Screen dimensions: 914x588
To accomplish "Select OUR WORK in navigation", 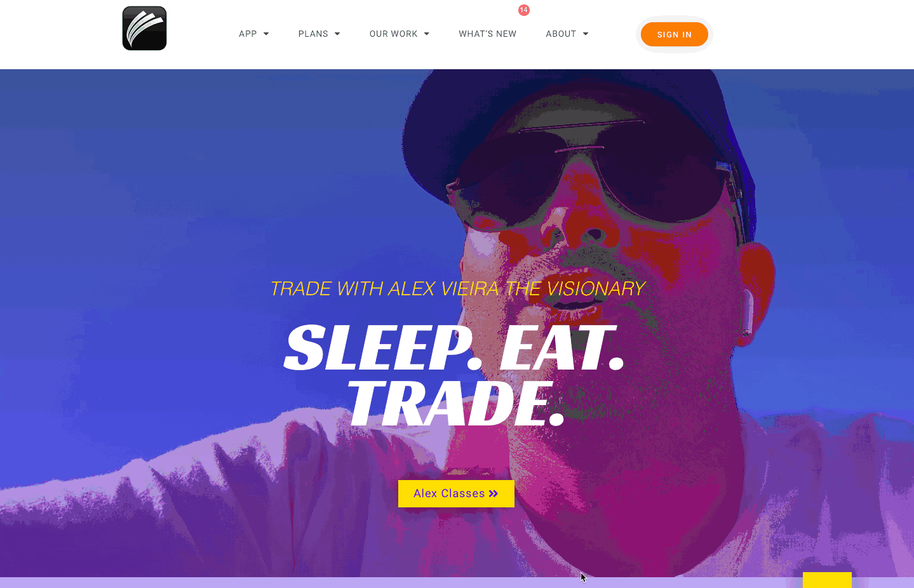I will (393, 34).
